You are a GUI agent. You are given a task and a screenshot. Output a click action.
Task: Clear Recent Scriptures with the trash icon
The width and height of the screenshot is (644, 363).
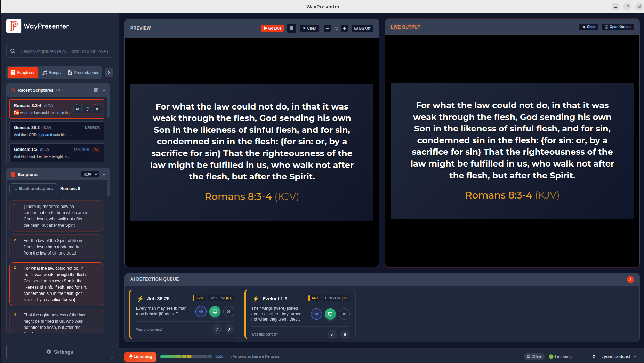pyautogui.click(x=96, y=90)
